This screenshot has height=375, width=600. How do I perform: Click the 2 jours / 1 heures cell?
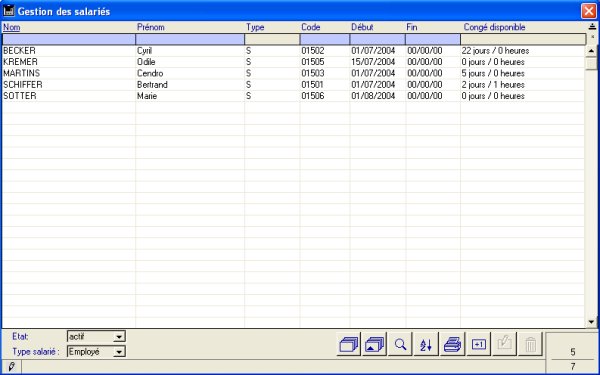[x=493, y=85]
